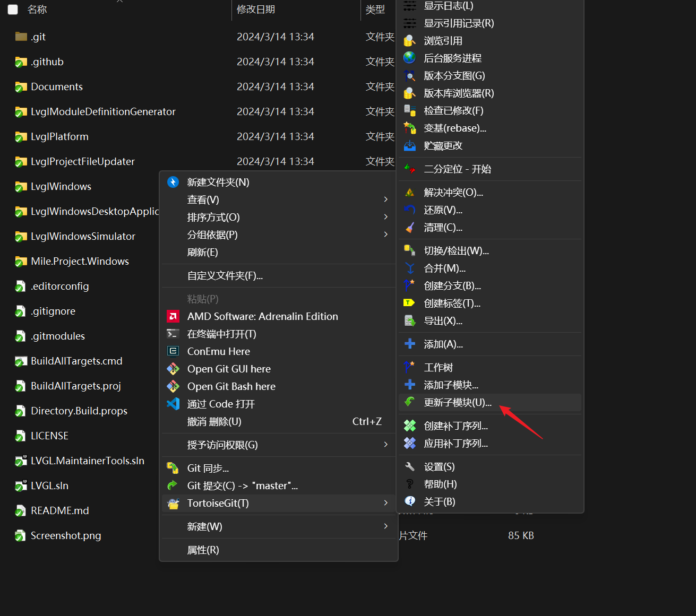Click the yellow Create Tag icon

[x=409, y=303]
